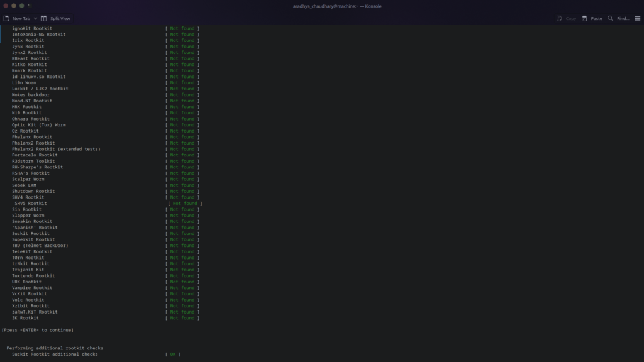
Task: Click 'Performing additional rootkit checks' line
Action: (x=55, y=348)
